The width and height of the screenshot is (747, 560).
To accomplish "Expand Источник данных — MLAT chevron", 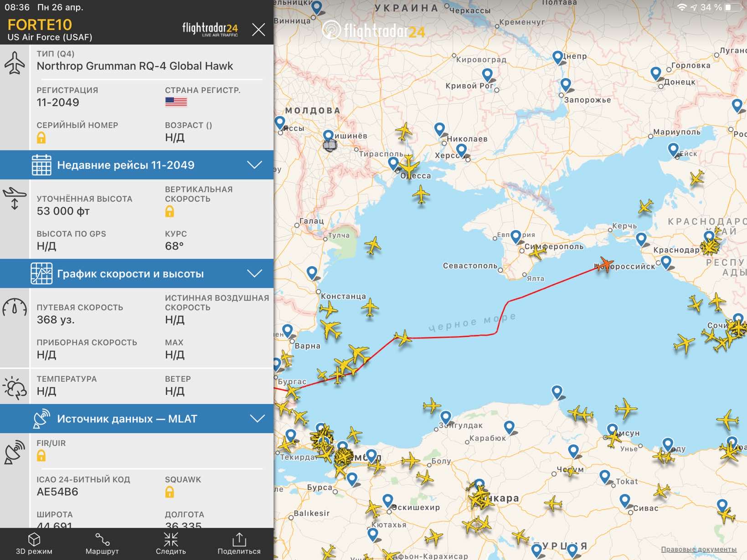I will point(258,418).
